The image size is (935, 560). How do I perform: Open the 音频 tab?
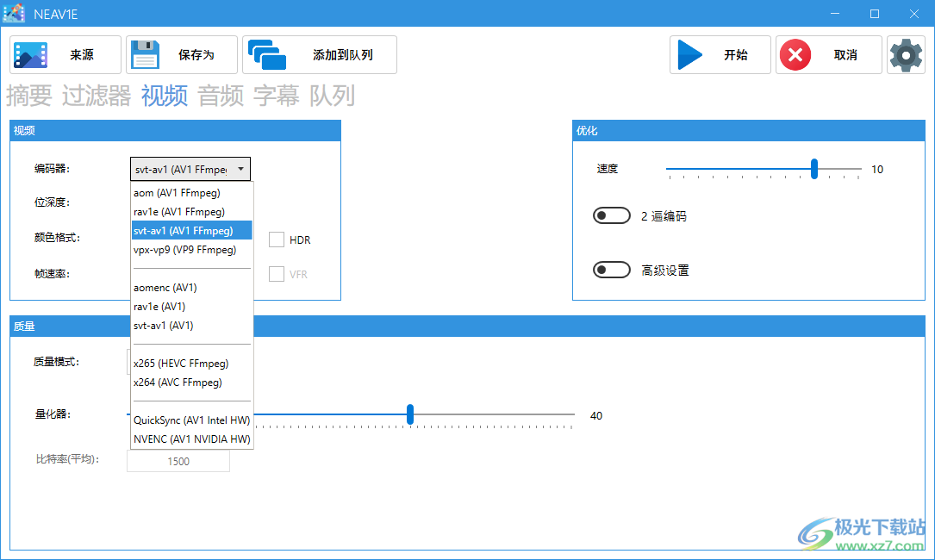pos(221,96)
